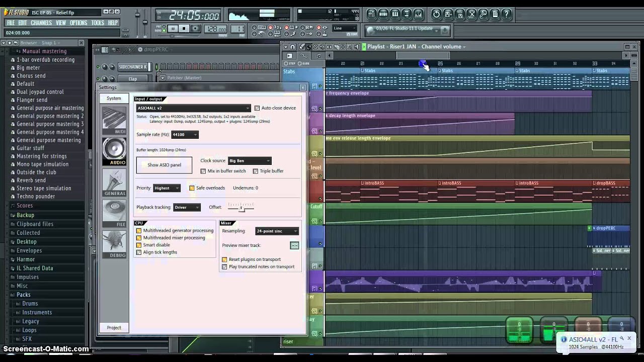Open the browser view shortcut icon
The width and height of the screenshot is (644, 362).
407,14
